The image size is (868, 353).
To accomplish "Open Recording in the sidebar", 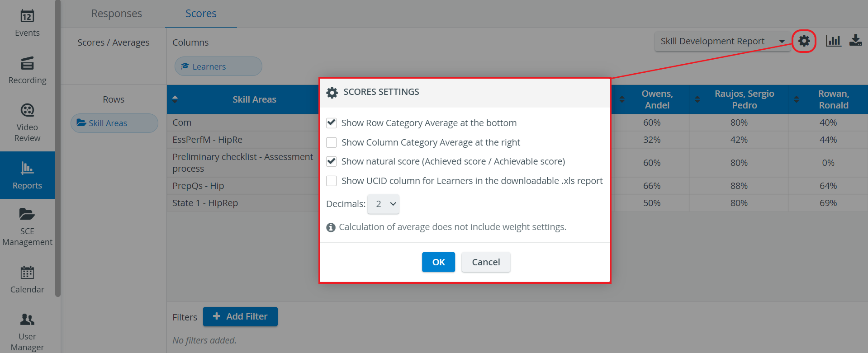I will pyautogui.click(x=27, y=71).
